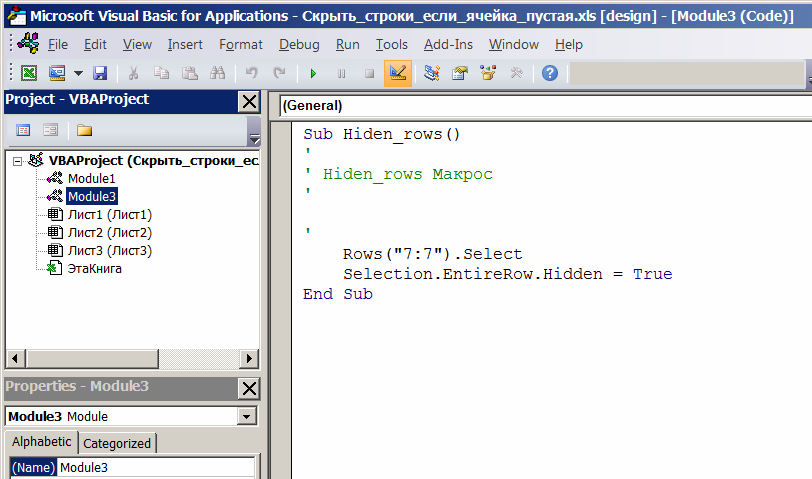Image resolution: width=812 pixels, height=479 pixels.
Task: Click the Copy toolbar icon
Action: 162,73
